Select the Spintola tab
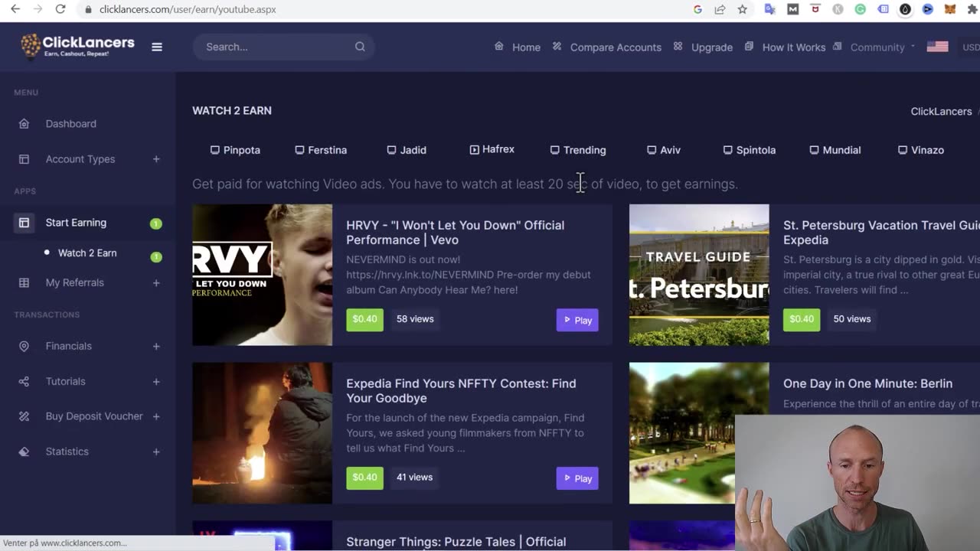Viewport: 980px width, 551px height. (x=750, y=150)
